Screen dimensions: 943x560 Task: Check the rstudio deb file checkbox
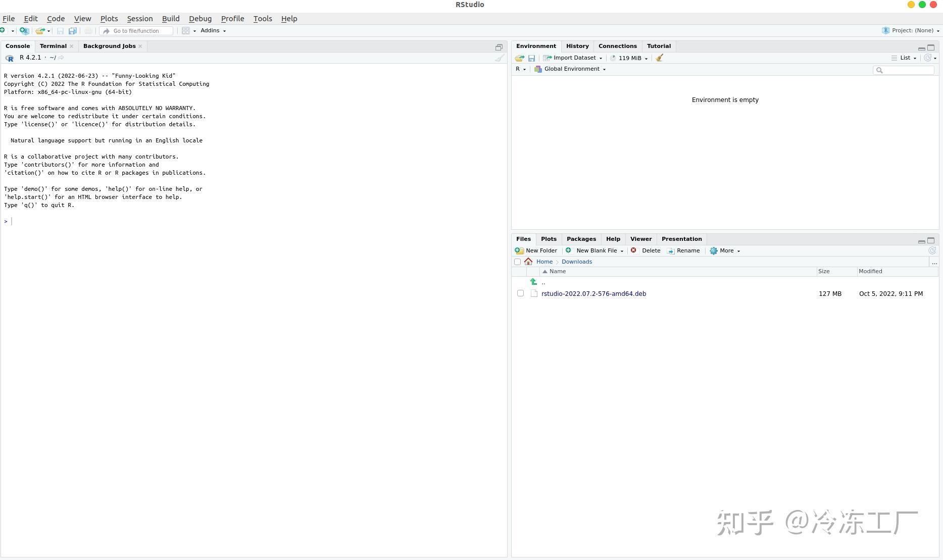(520, 293)
